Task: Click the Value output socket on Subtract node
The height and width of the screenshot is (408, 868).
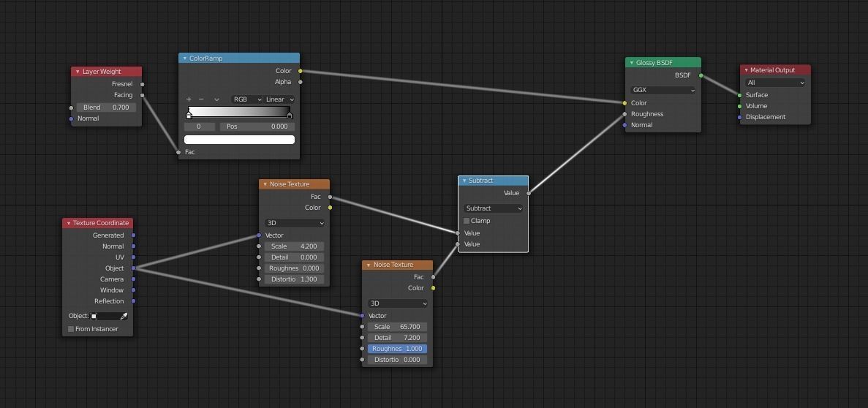Action: pos(529,193)
